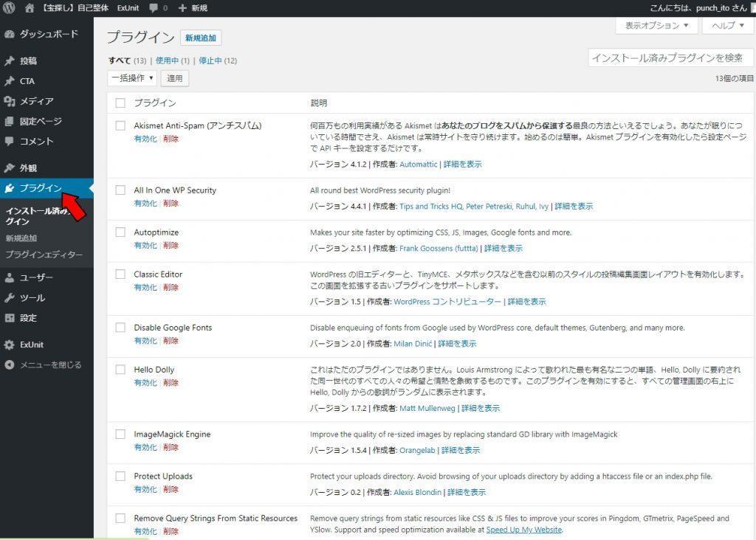Activate Disable Google Fonts via 有効化 link
The height and width of the screenshot is (540, 756).
pyautogui.click(x=145, y=341)
